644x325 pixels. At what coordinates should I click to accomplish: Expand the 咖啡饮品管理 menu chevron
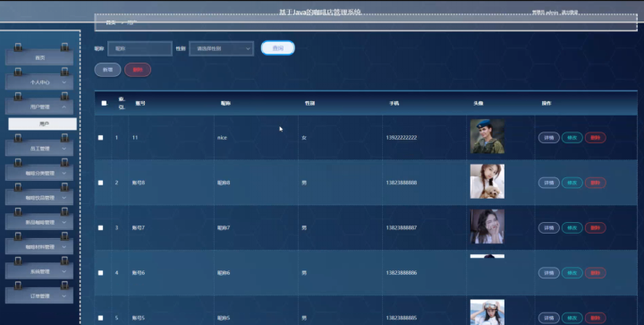pos(64,198)
